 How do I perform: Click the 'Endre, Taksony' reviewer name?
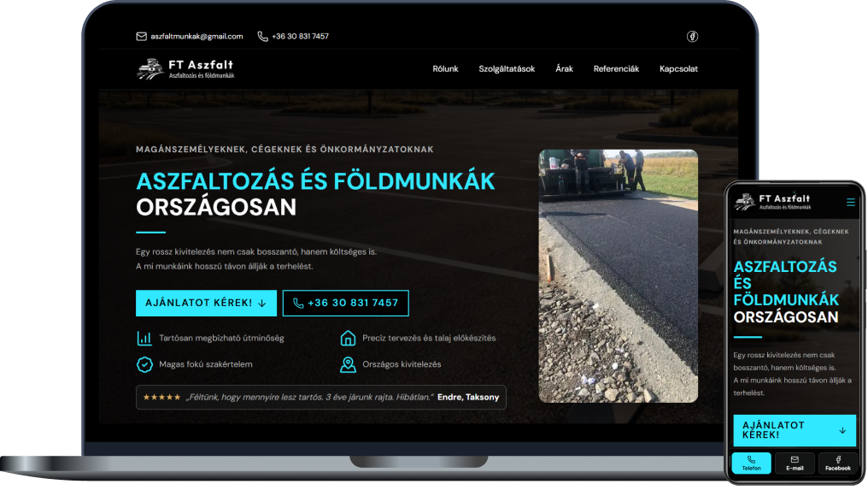click(x=468, y=398)
